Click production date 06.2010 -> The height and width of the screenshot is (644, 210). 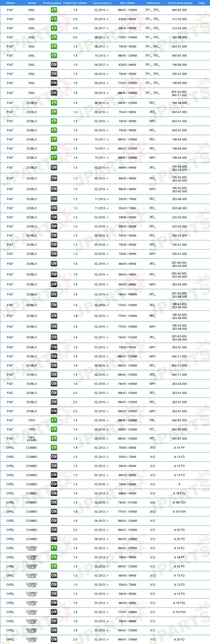[102, 103]
